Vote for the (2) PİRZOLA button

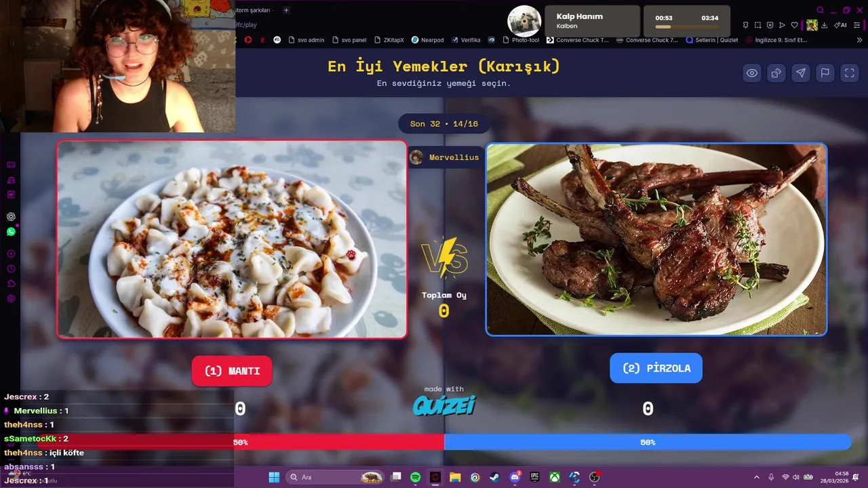(656, 368)
